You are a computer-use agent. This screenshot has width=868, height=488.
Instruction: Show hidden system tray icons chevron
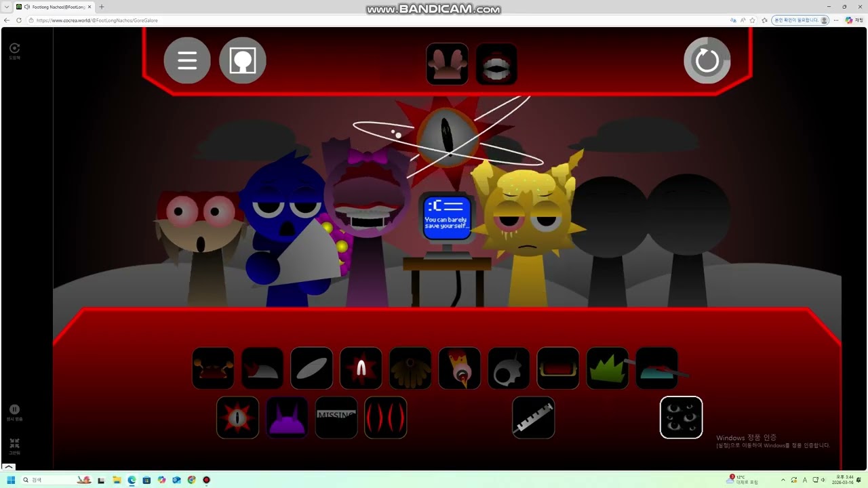[x=783, y=480]
